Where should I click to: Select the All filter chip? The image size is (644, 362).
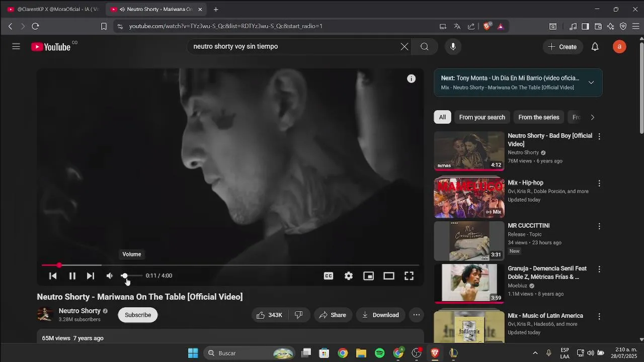click(442, 117)
